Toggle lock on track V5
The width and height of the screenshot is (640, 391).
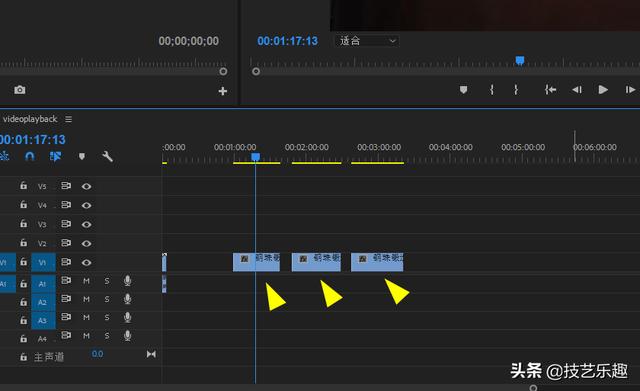(x=24, y=186)
